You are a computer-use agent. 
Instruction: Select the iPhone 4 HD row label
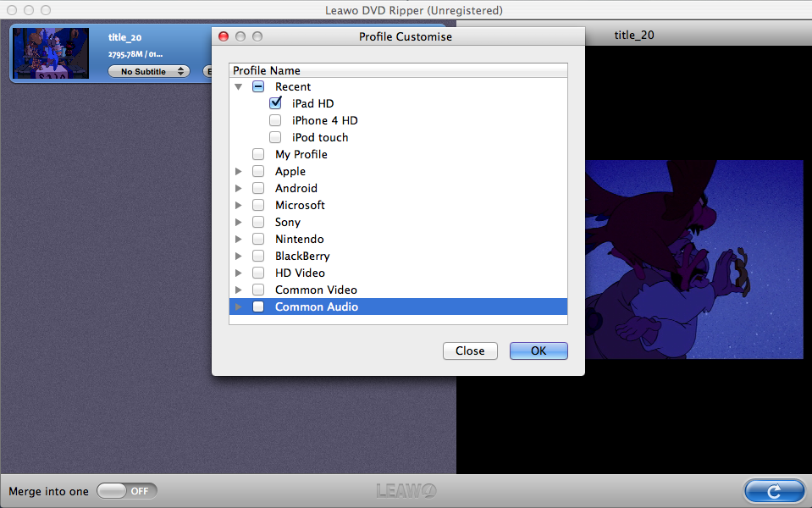pyautogui.click(x=324, y=121)
